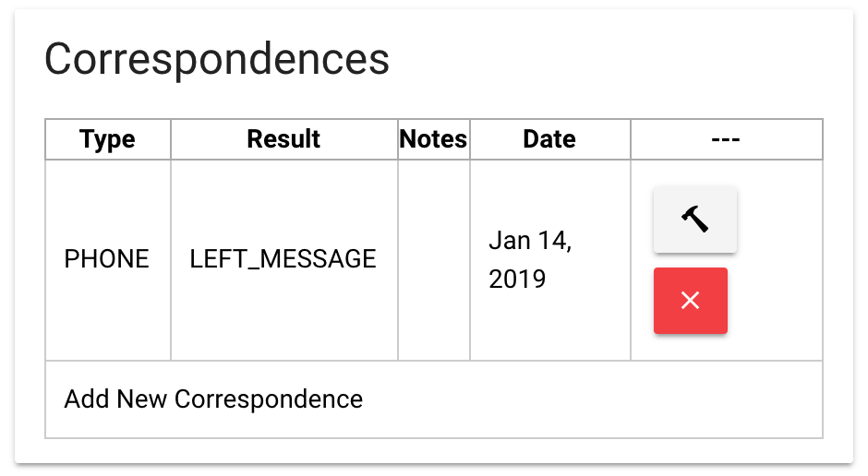Screen dimensions: 868x476
Task: Click the Correspondences heading
Action: pos(217,60)
